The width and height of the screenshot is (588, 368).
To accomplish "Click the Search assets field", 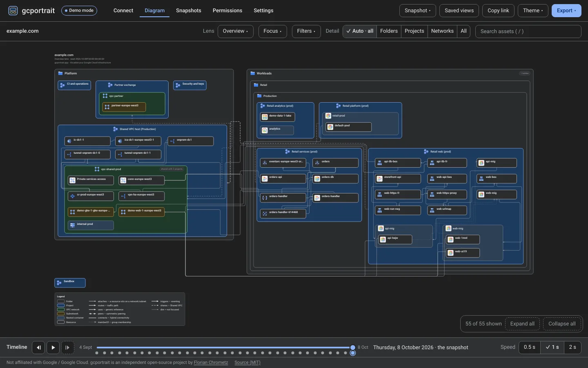I will coord(528,31).
